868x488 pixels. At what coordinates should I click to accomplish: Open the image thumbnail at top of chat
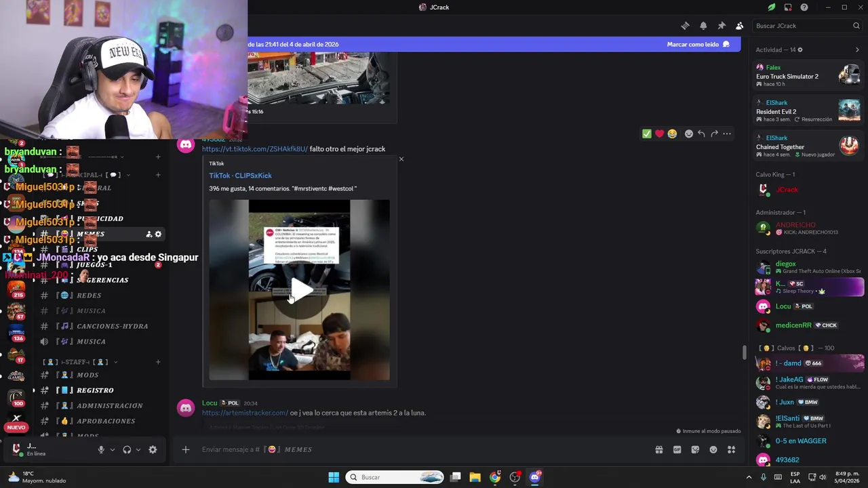click(318, 78)
